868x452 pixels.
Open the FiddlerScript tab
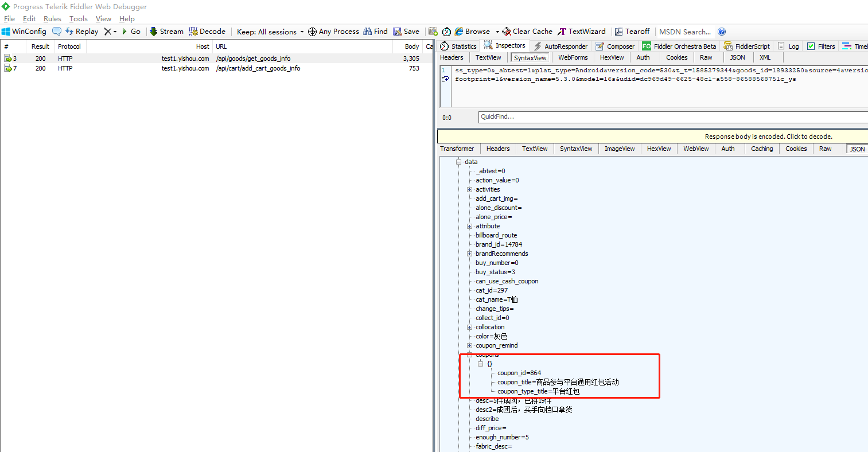(747, 46)
